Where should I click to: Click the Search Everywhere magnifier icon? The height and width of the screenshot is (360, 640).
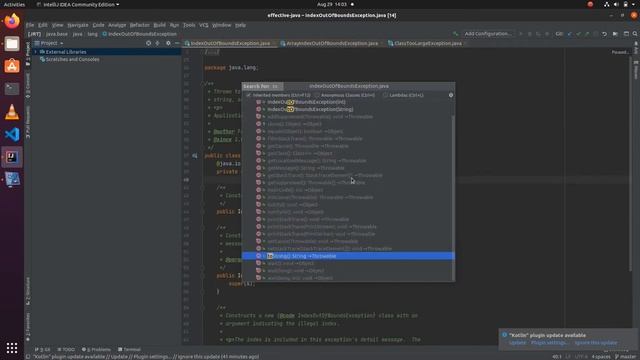tap(635, 34)
